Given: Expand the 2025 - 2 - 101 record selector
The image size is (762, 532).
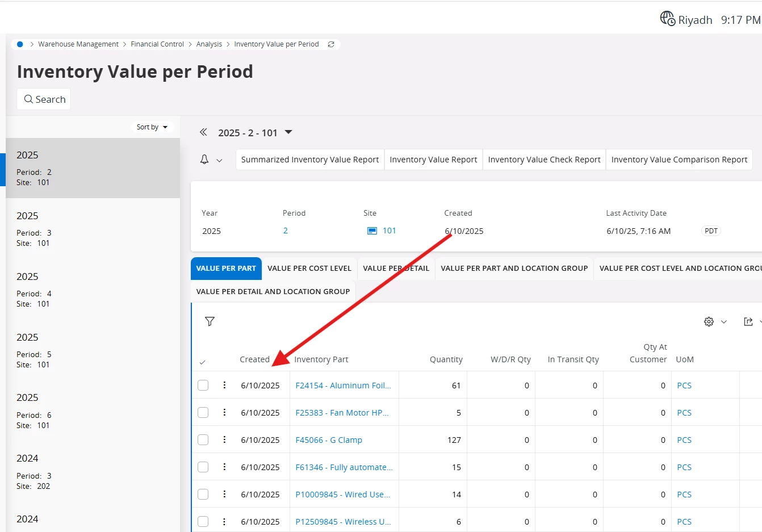Looking at the screenshot, I should point(288,132).
